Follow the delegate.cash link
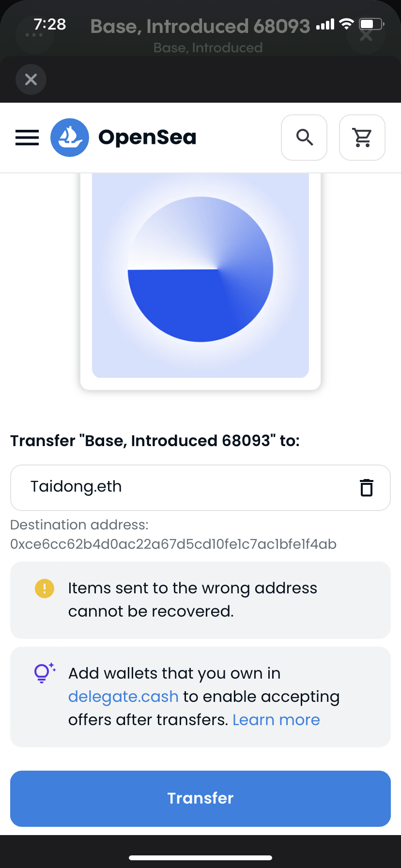Image resolution: width=401 pixels, height=868 pixels. [123, 697]
